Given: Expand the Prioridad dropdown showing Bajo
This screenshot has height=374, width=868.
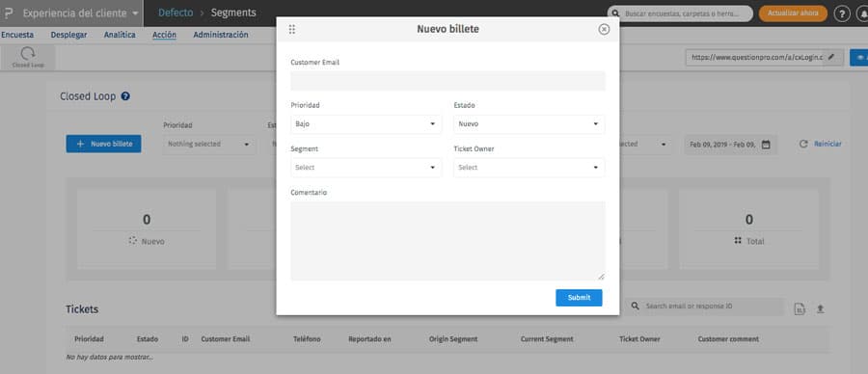Looking at the screenshot, I should tap(366, 124).
